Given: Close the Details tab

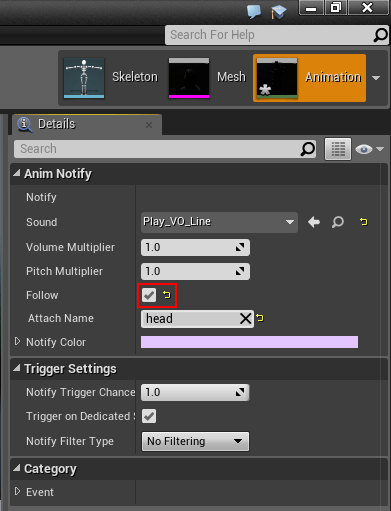Looking at the screenshot, I should [149, 125].
